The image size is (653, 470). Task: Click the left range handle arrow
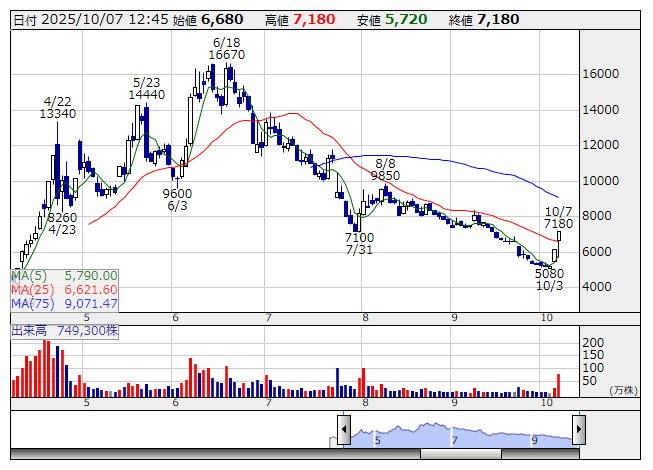pos(344,429)
